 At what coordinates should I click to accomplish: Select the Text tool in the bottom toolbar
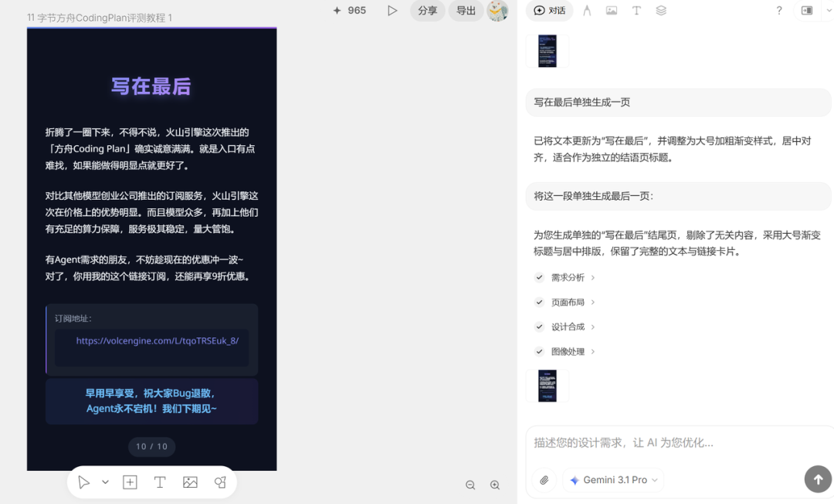159,482
